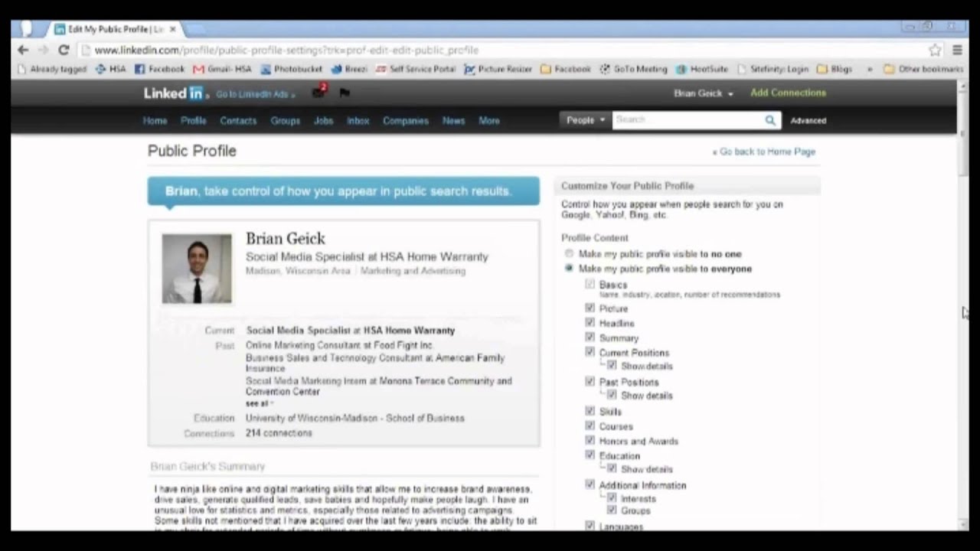
Task: Open the Chrome menu icon
Action: 957,50
